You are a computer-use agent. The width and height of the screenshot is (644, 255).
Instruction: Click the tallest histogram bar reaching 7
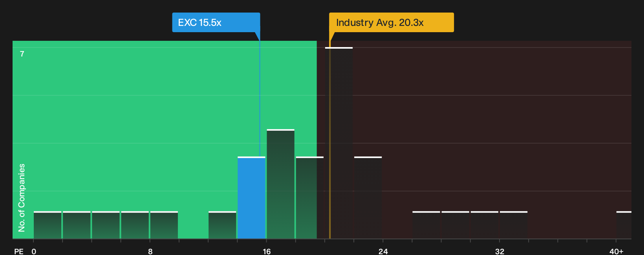click(339, 143)
